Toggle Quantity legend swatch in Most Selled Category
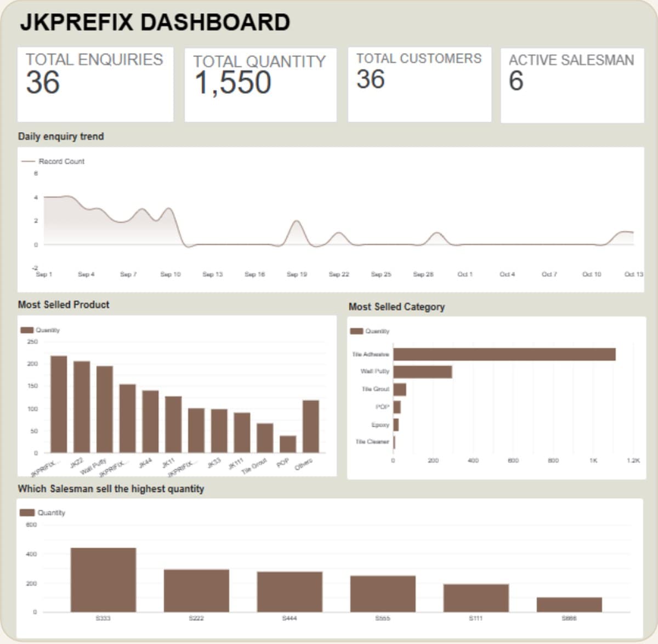Screen dimensions: 658x644 pyautogui.click(x=356, y=331)
